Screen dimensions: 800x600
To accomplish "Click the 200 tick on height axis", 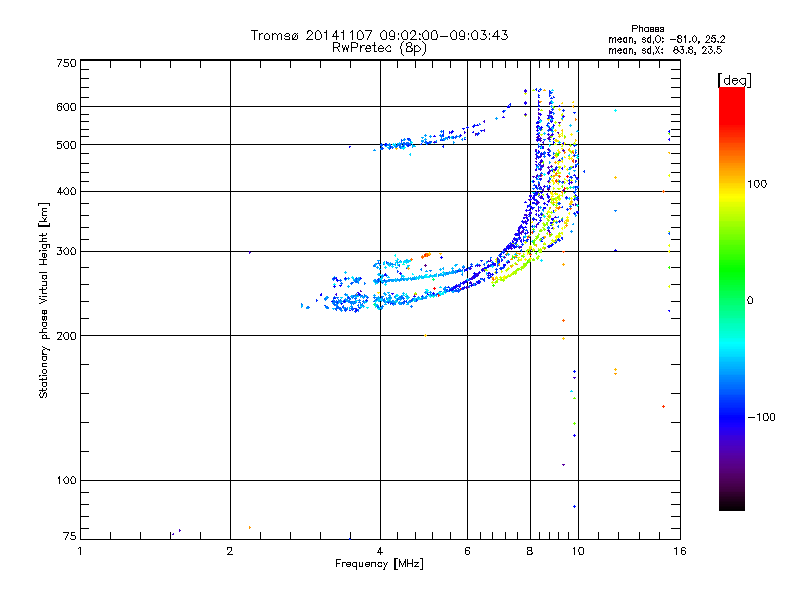I will coord(65,336).
